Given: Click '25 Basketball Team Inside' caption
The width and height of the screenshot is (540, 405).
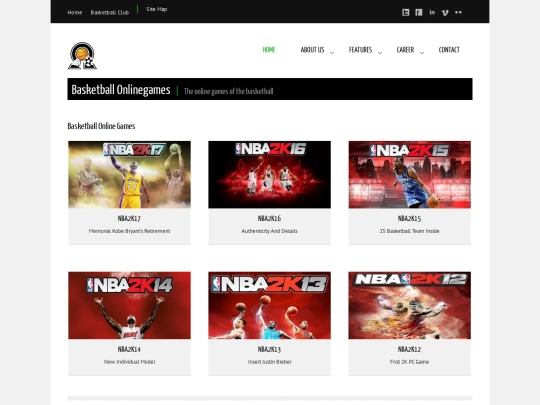Looking at the screenshot, I should 409,231.
